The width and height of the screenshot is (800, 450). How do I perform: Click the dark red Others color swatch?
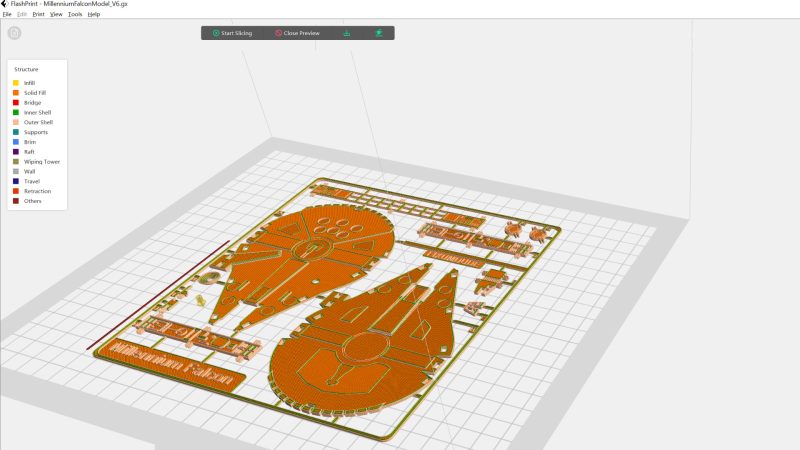click(x=16, y=201)
